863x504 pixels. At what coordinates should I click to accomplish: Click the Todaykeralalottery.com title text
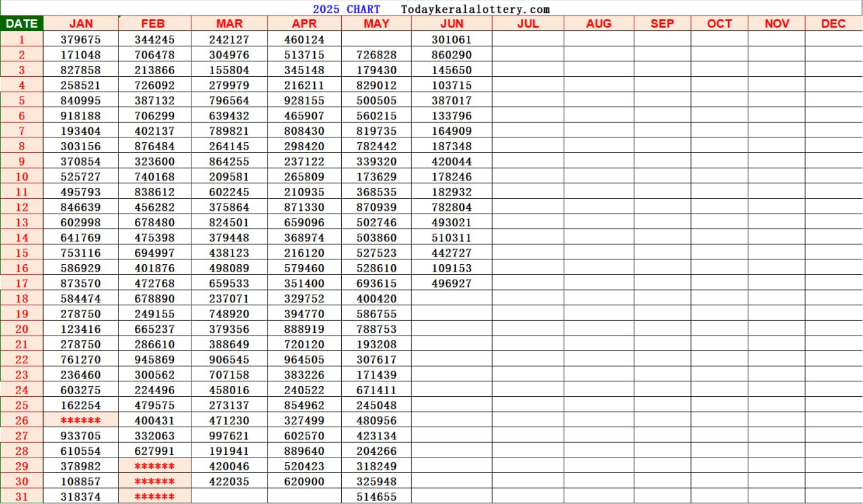point(475,9)
